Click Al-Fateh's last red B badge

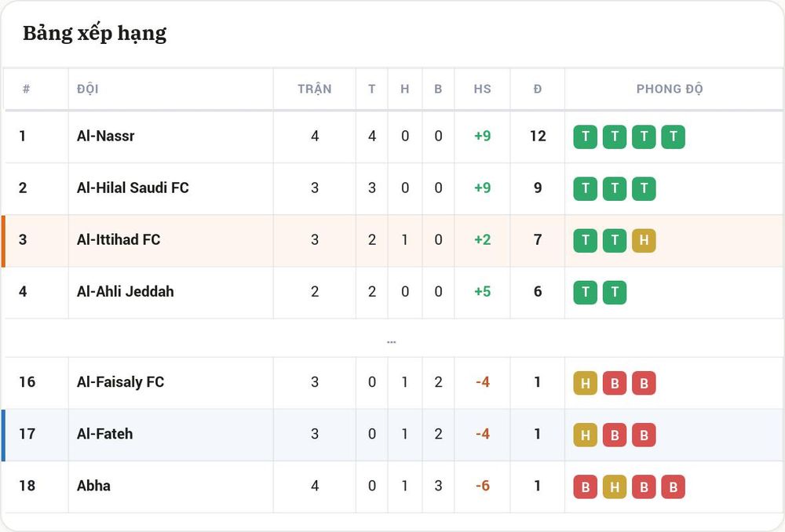pyautogui.click(x=644, y=435)
